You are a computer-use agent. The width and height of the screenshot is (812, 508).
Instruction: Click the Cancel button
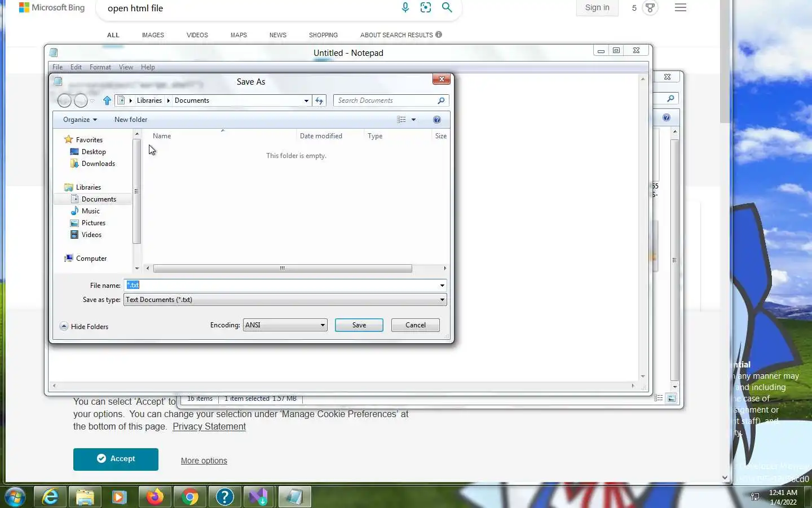tap(416, 325)
